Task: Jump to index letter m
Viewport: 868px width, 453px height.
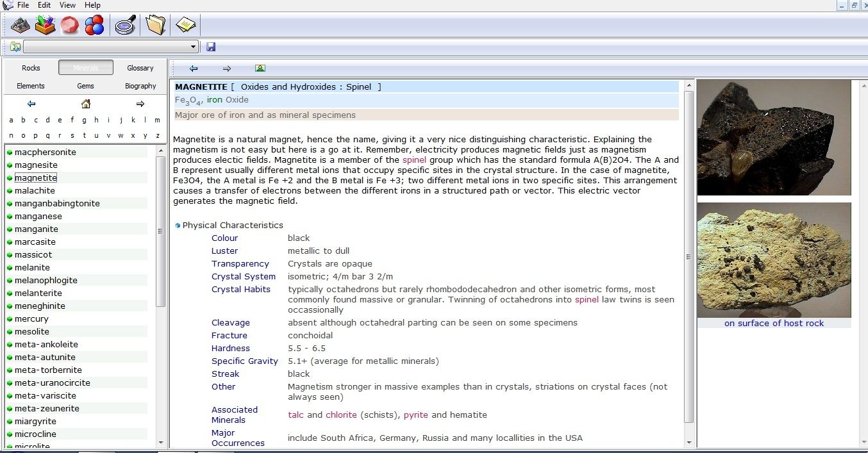Action: point(157,120)
